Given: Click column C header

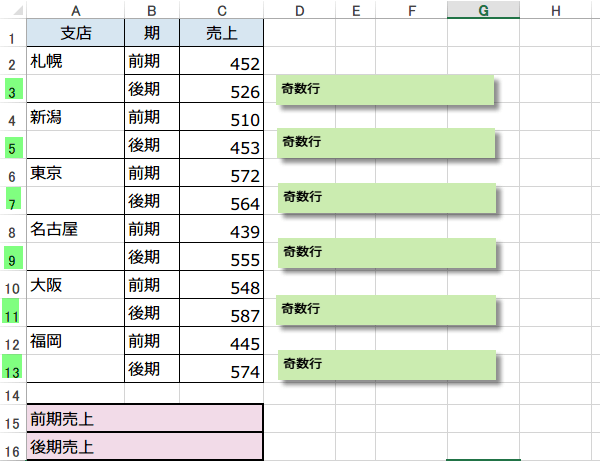Looking at the screenshot, I should pyautogui.click(x=221, y=10).
